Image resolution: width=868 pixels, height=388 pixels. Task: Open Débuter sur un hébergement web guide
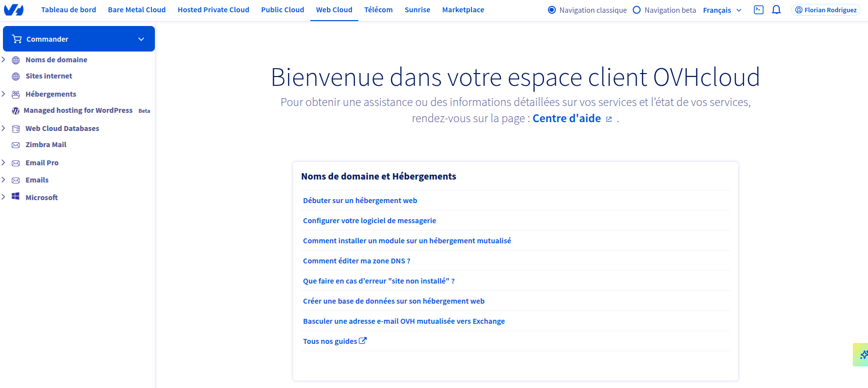coord(360,200)
